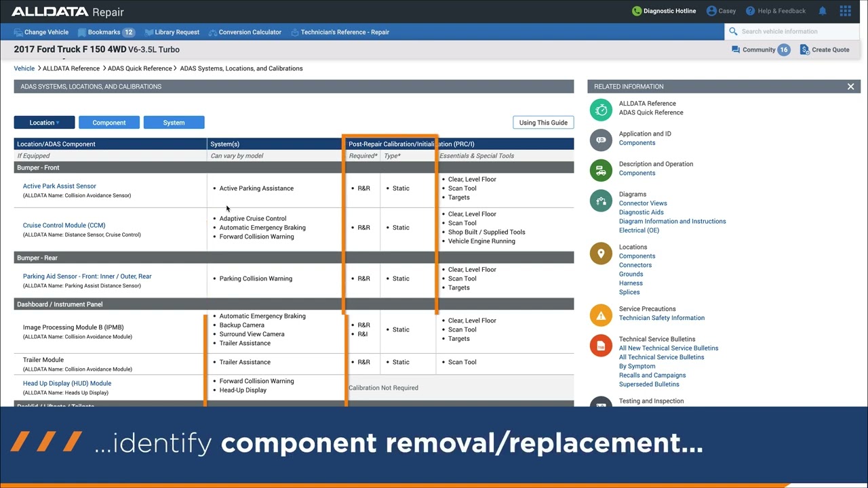Viewport: 868px width, 488px height.
Task: Open the Diagnostic Aids link
Action: (642, 212)
